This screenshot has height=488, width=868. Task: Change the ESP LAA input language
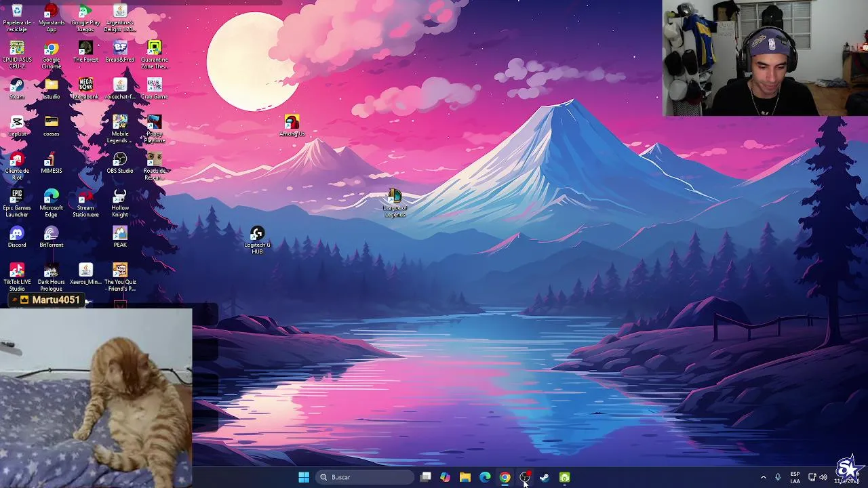coord(795,477)
